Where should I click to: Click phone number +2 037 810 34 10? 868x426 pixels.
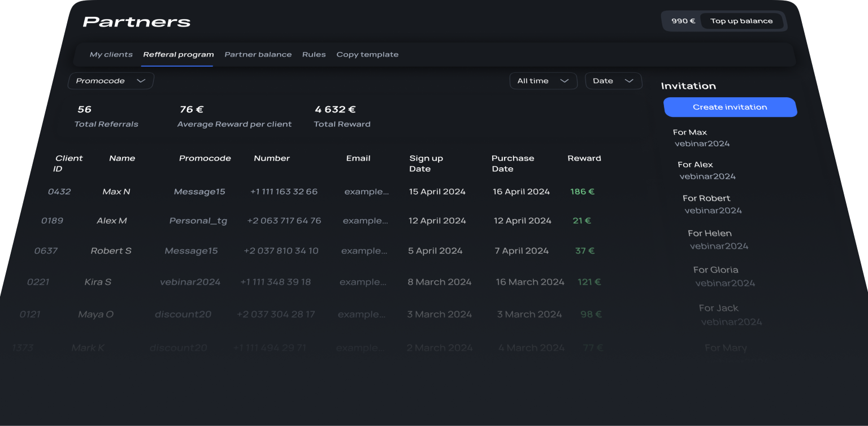(281, 251)
